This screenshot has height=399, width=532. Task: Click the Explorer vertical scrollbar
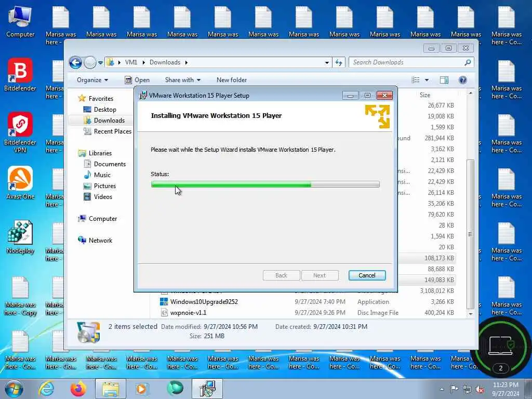click(x=470, y=233)
